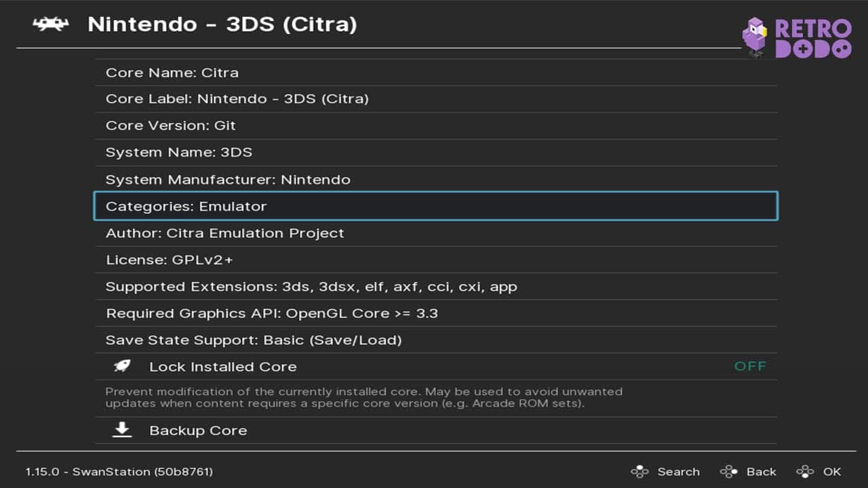Click the Back icon in the status bar
868x488 pixels.
point(728,471)
